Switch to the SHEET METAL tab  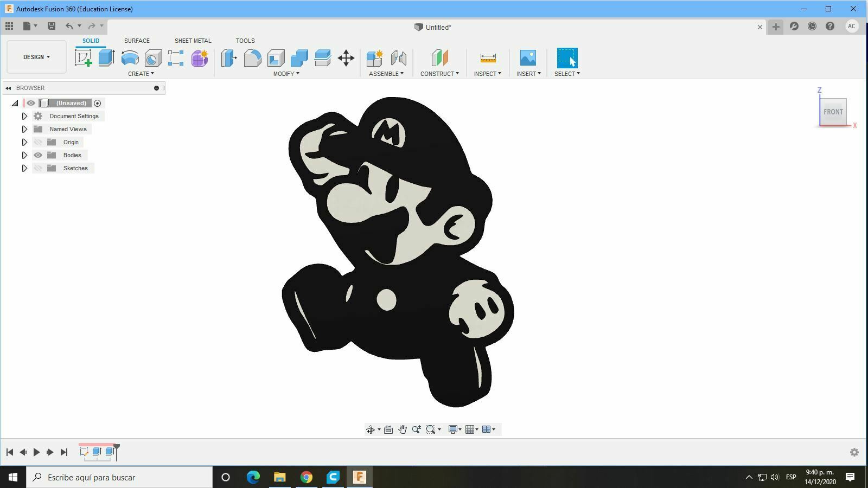[193, 40]
